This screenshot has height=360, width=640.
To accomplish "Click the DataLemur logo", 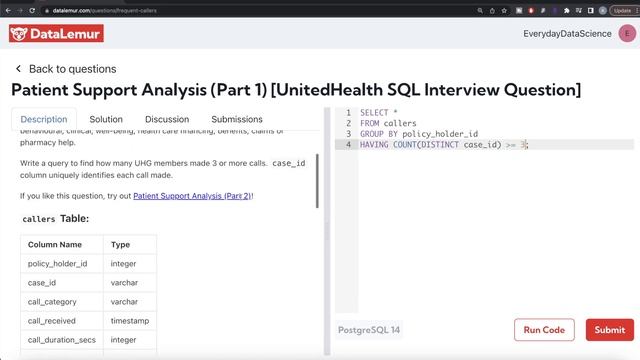I will pyautogui.click(x=56, y=33).
